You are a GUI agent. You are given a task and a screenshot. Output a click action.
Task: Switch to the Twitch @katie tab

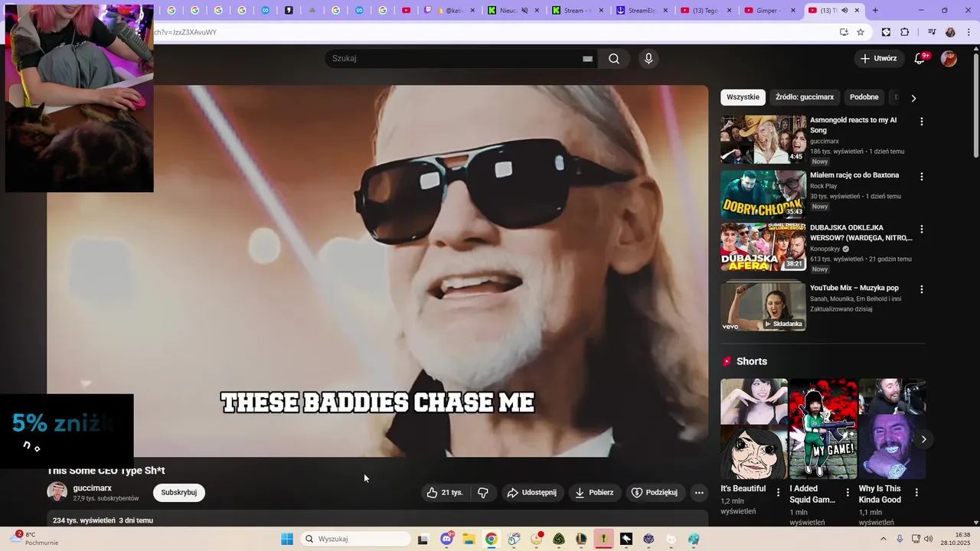[450, 11]
